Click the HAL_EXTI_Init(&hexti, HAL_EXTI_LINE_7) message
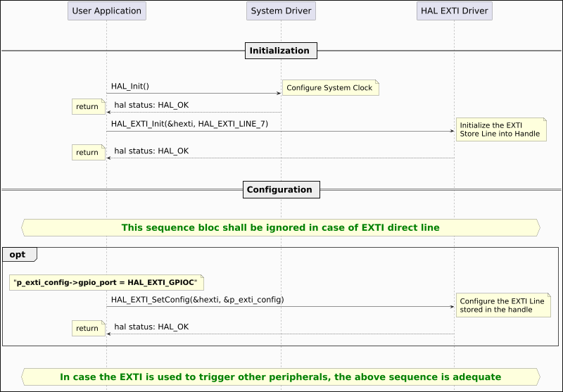This screenshot has height=392, width=563. pos(189,124)
